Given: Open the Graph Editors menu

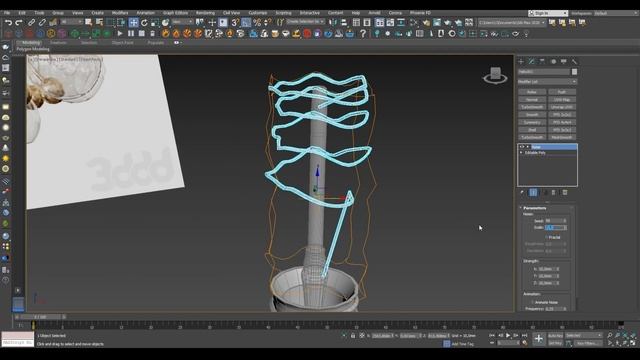Looking at the screenshot, I should [x=176, y=13].
